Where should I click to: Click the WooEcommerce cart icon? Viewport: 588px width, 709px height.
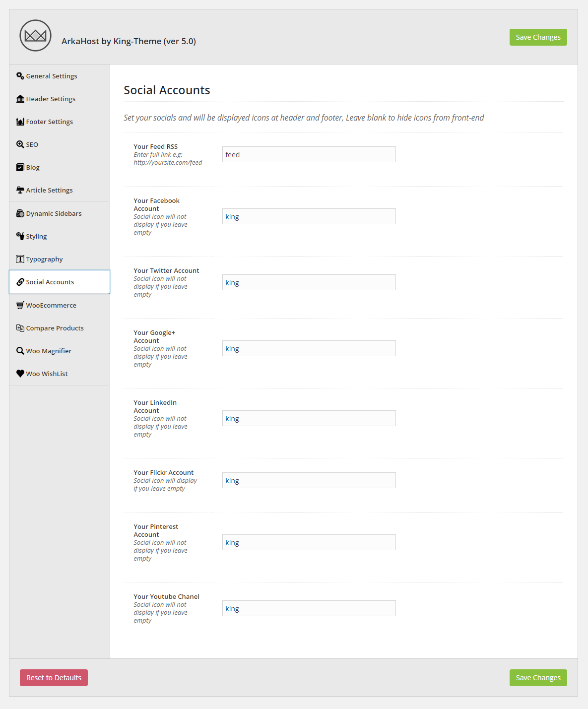tap(20, 305)
